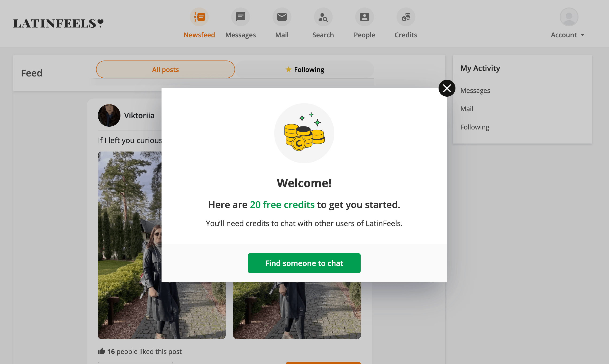The image size is (609, 364).
Task: Open Viktoriia's profile avatar
Action: click(109, 115)
